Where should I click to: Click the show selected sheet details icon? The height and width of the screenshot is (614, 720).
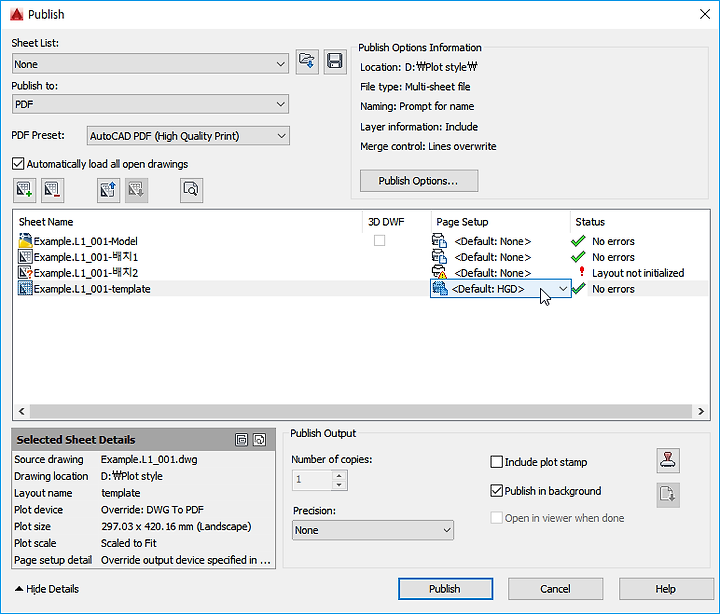[242, 440]
